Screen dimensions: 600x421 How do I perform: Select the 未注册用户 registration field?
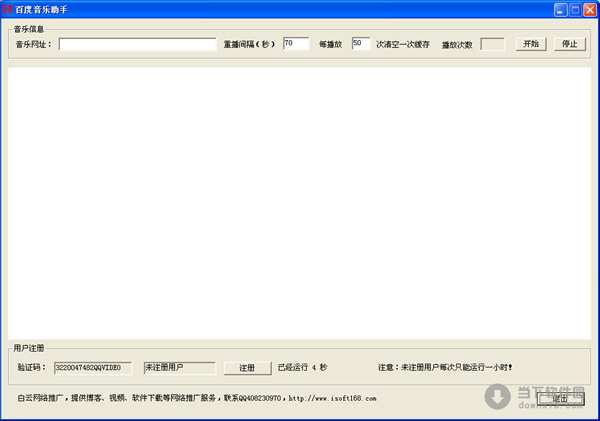(x=179, y=368)
